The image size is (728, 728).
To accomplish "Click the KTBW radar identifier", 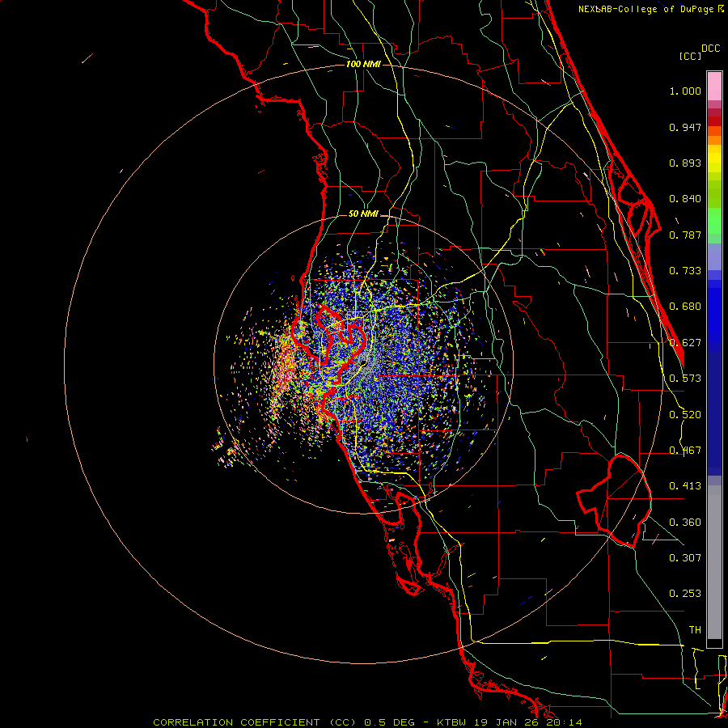I will click(x=453, y=722).
